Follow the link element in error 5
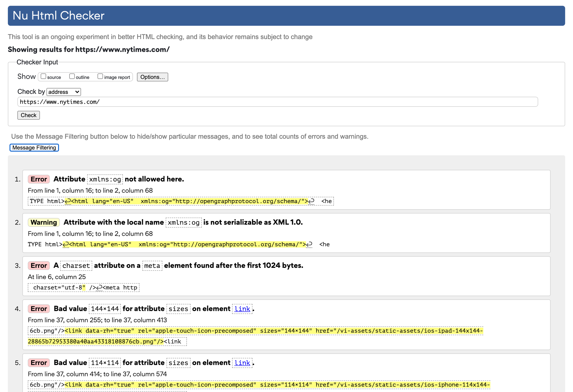 click(x=242, y=363)
